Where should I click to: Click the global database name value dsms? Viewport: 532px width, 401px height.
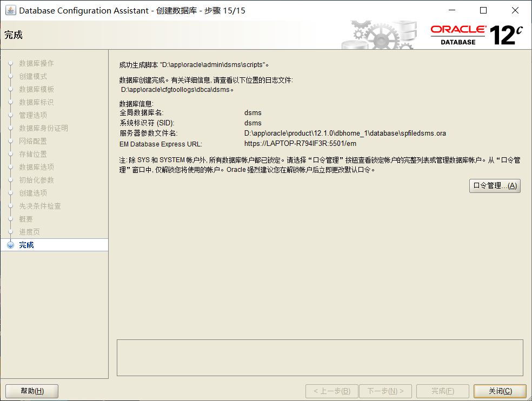[253, 112]
